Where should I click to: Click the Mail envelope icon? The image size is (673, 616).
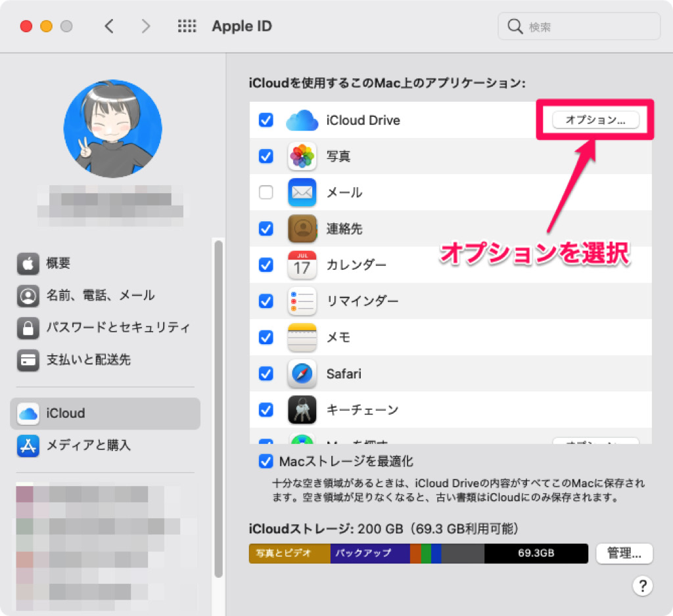[302, 192]
